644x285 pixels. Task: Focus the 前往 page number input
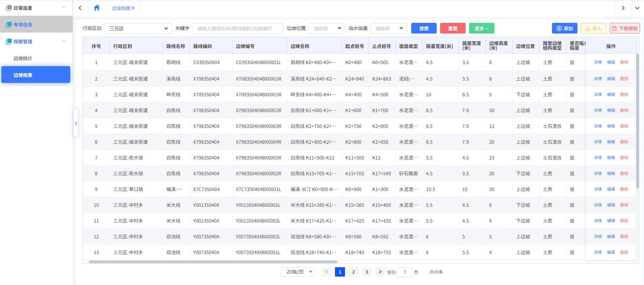[x=405, y=272]
